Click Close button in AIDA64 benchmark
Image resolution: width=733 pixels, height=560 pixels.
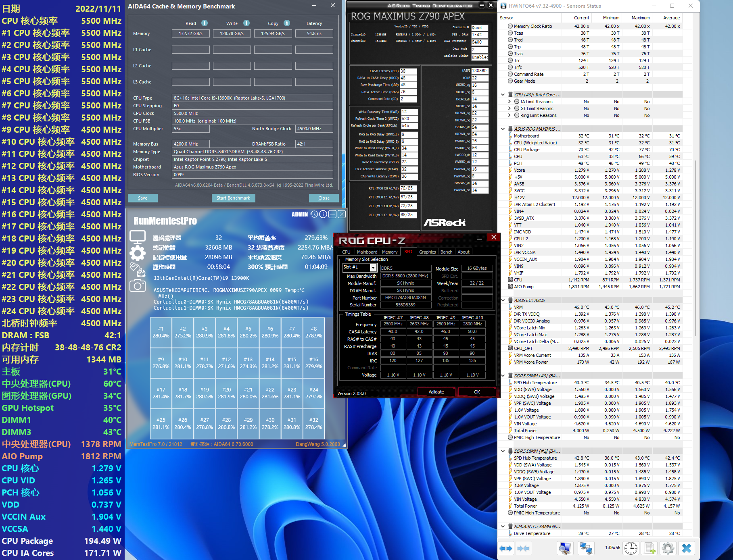pos(324,198)
